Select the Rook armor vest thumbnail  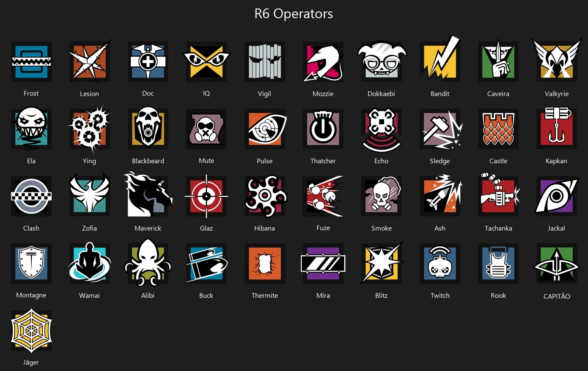[x=498, y=263]
